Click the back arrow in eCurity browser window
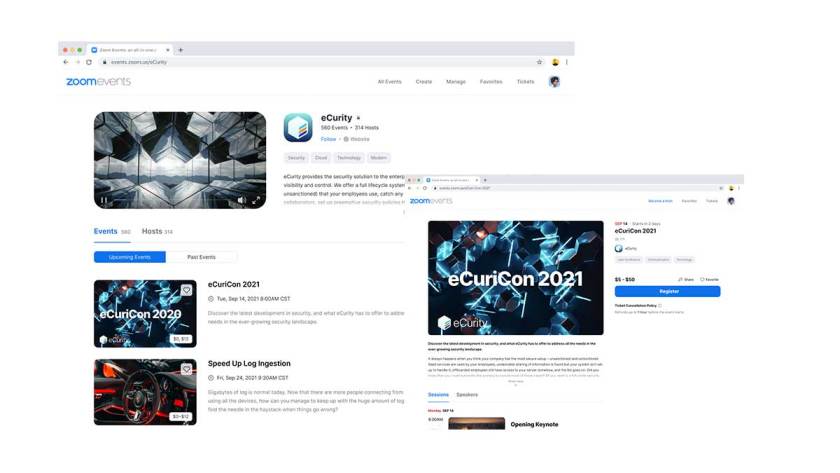Image resolution: width=840 pixels, height=473 pixels. click(66, 62)
